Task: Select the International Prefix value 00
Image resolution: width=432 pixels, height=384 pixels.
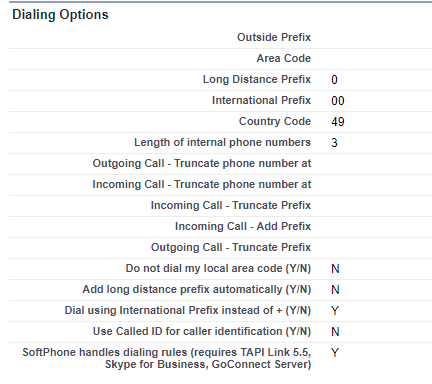Action: pos(338,101)
